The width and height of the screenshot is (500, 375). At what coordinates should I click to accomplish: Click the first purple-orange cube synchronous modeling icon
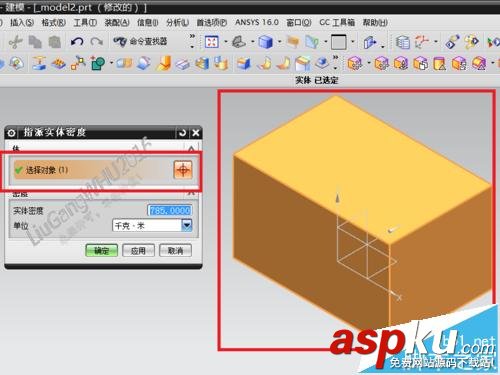click(355, 63)
